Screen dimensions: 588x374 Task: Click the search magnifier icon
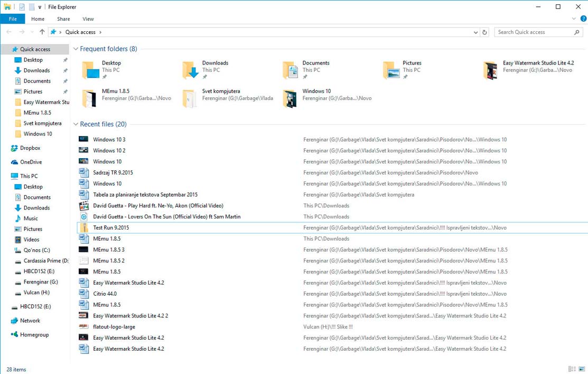point(577,32)
